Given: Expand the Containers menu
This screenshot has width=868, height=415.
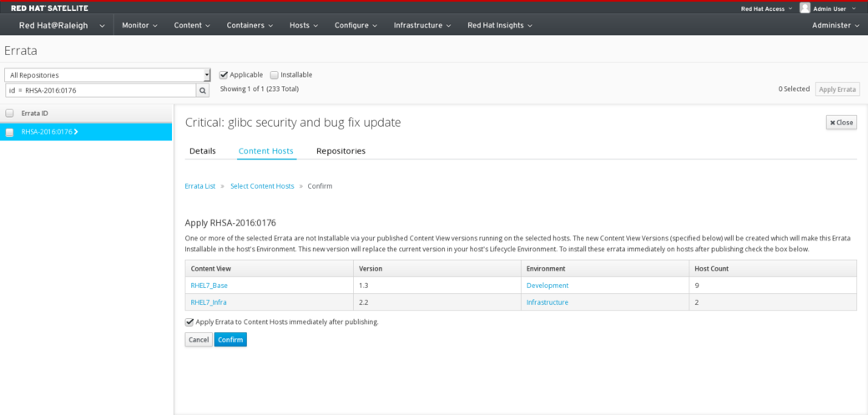Looking at the screenshot, I should tap(250, 26).
